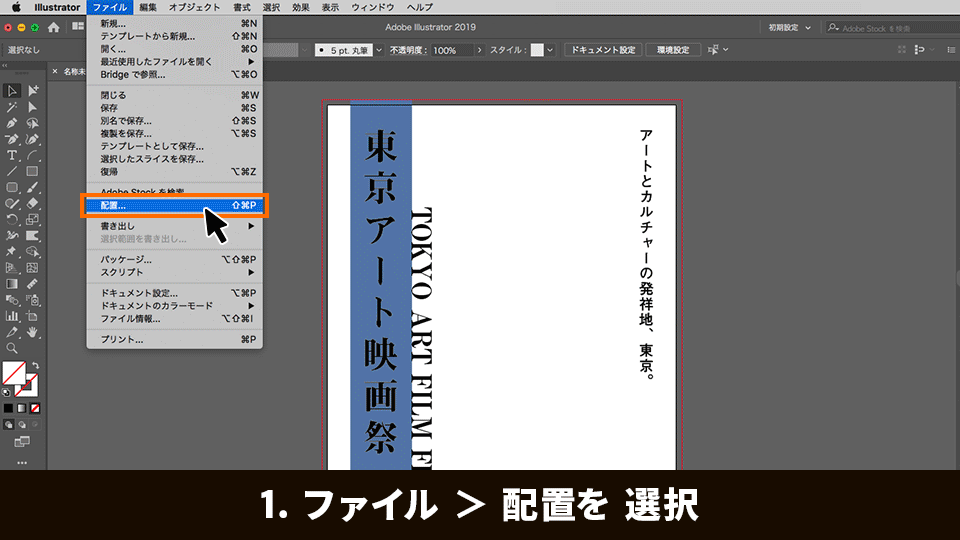
Task: Open the ウィンドウ menu
Action: click(x=372, y=7)
